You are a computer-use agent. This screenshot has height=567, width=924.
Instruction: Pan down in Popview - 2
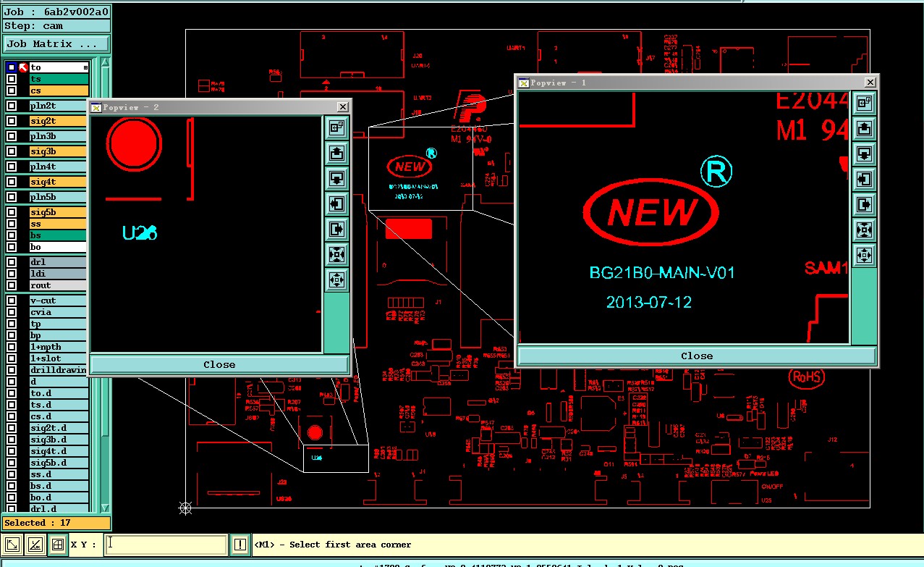click(x=336, y=178)
